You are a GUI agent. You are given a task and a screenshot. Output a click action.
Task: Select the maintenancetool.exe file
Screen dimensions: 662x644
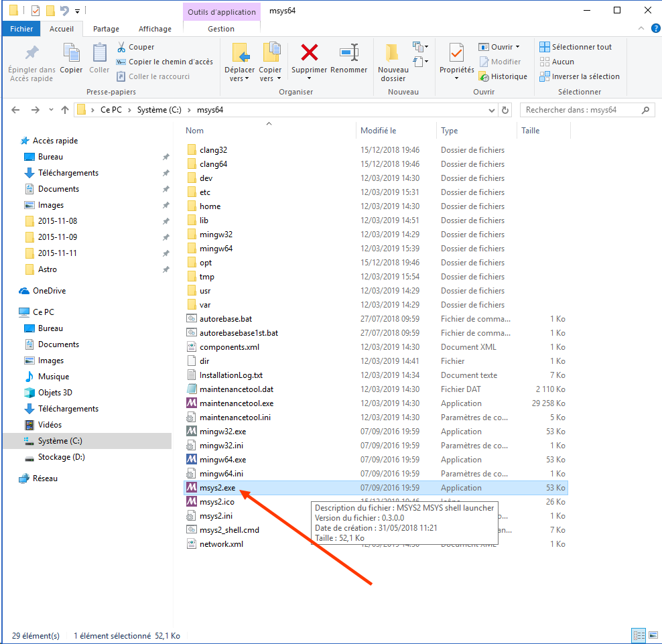pyautogui.click(x=237, y=403)
